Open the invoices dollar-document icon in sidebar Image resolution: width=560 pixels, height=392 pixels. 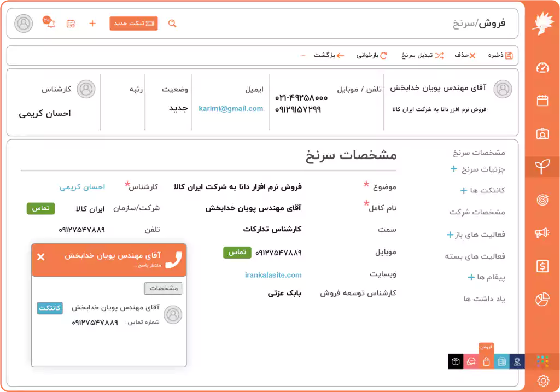click(x=542, y=265)
